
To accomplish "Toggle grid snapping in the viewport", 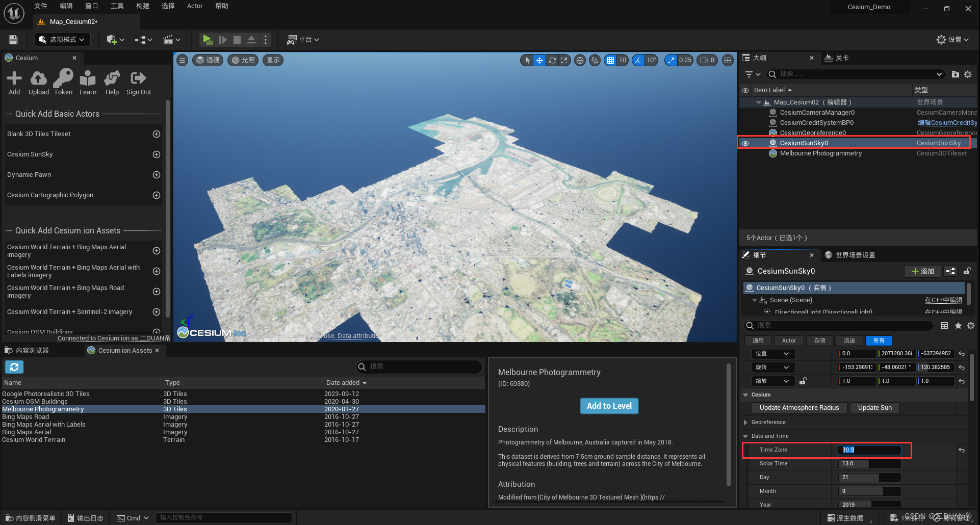I will 610,60.
